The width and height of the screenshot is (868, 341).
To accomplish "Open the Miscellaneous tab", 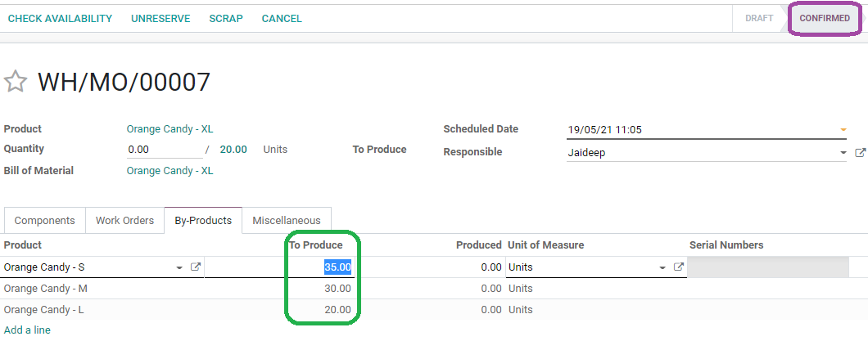I will [x=287, y=221].
